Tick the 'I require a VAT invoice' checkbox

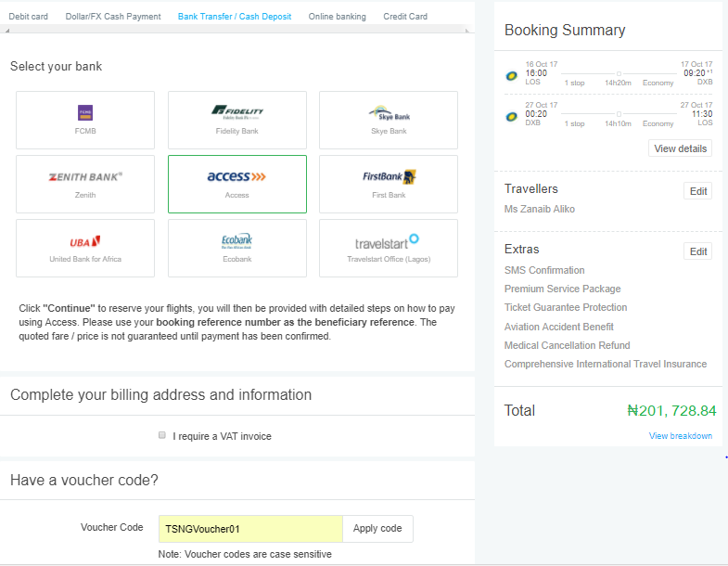[162, 435]
